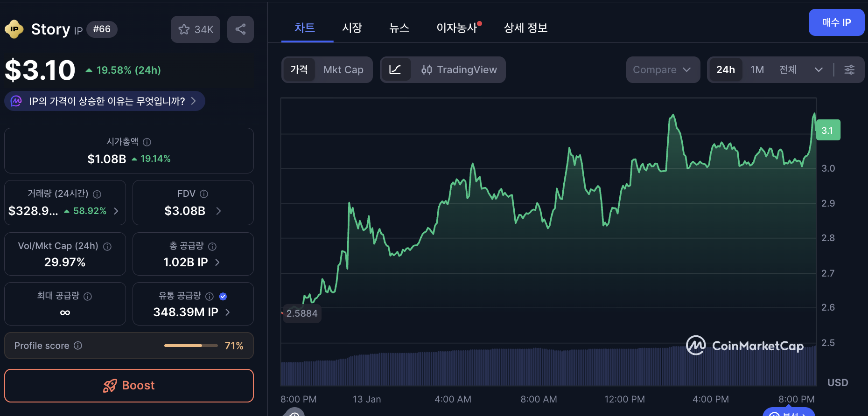Expand the 1.02B IP total supply chevron

[217, 262]
